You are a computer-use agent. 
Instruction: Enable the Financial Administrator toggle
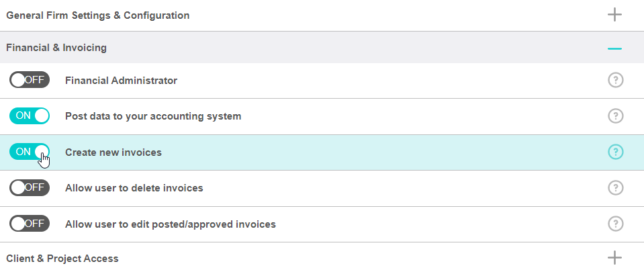pyautogui.click(x=30, y=81)
